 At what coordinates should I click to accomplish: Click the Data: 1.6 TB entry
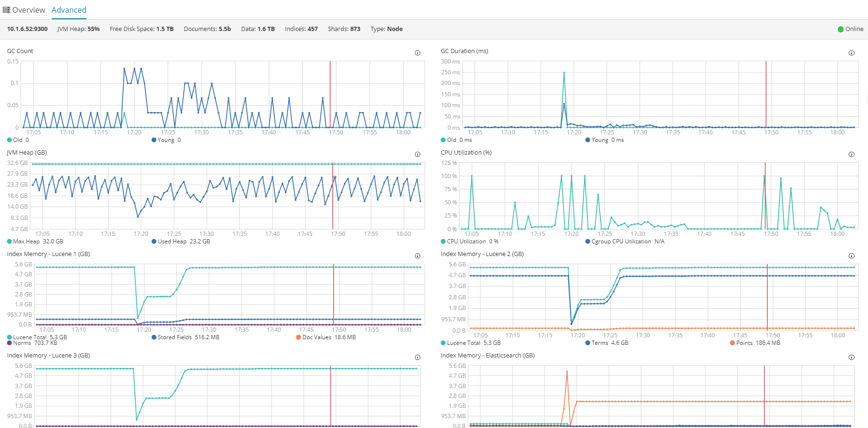pos(258,29)
